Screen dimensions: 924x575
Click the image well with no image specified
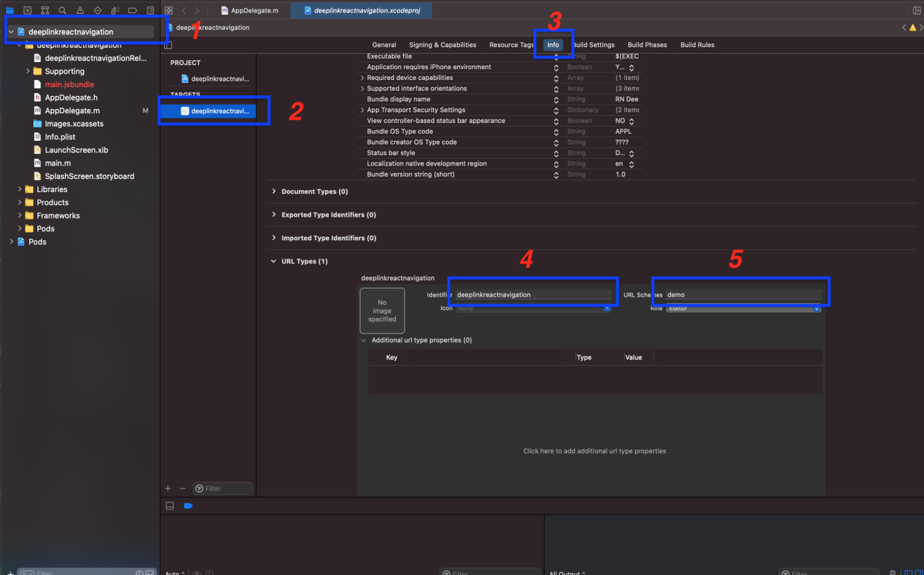382,311
